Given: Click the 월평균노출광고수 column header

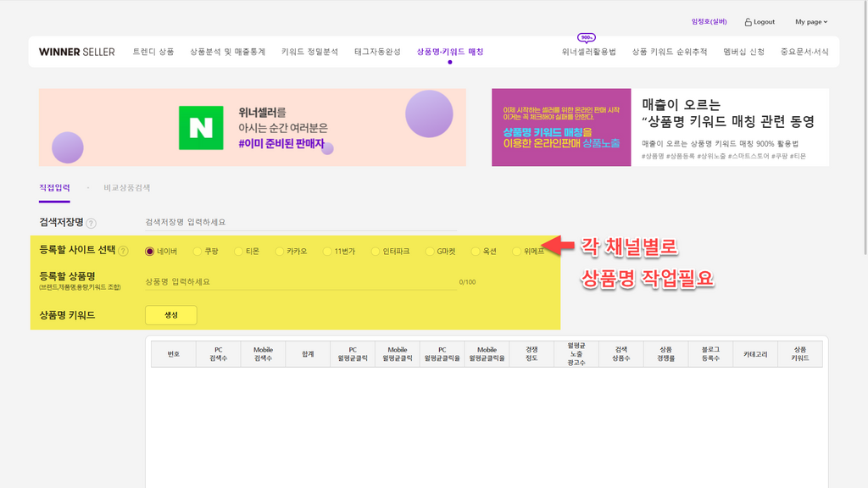Looking at the screenshot, I should [x=576, y=354].
